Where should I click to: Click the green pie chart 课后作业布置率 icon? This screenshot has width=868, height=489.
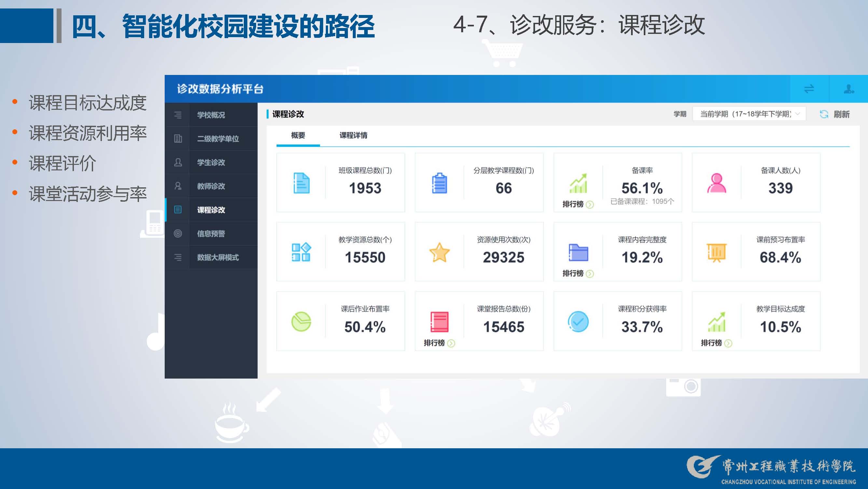(301, 322)
